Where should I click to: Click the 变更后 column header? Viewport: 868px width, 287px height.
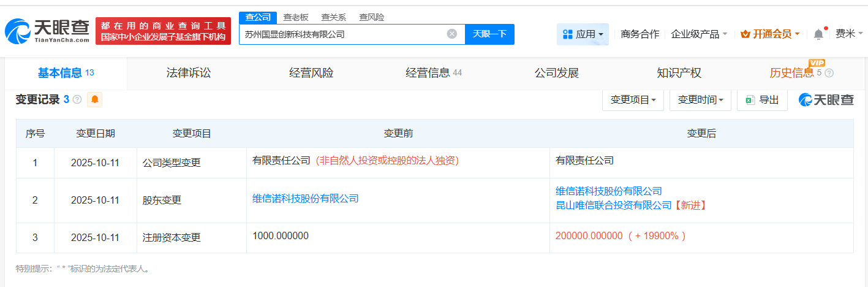point(701,134)
